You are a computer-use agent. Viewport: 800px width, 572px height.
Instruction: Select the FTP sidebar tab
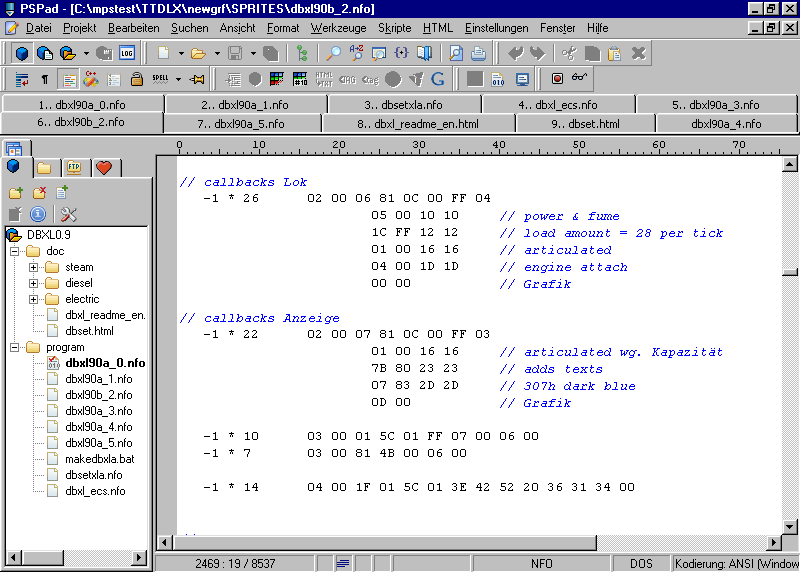coord(74,167)
